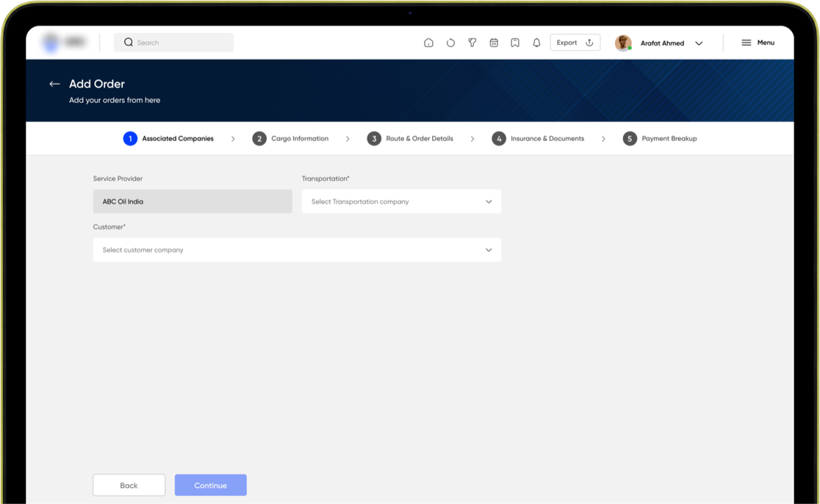Screen dimensions: 820x504
Task: Open the hamburger Menu
Action: (758, 43)
